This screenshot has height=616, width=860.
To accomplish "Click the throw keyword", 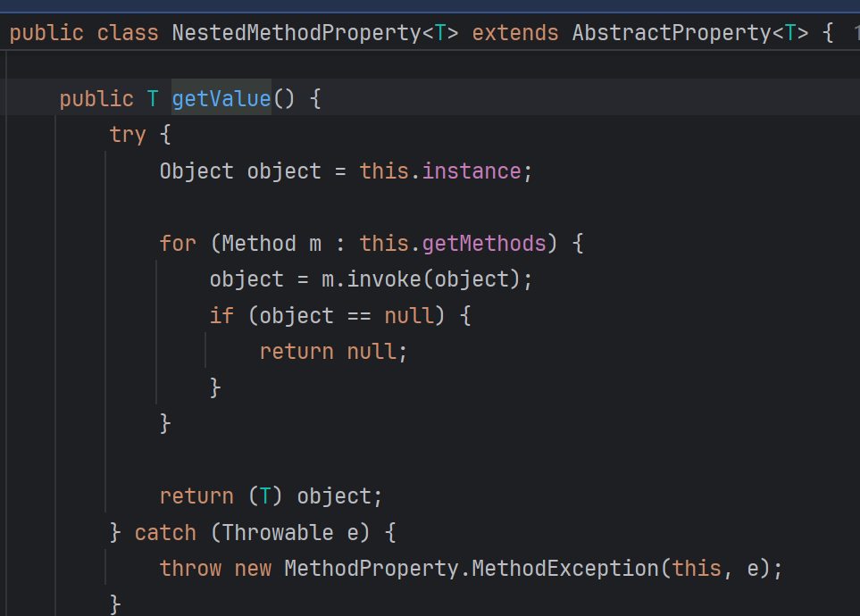I will point(190,569).
